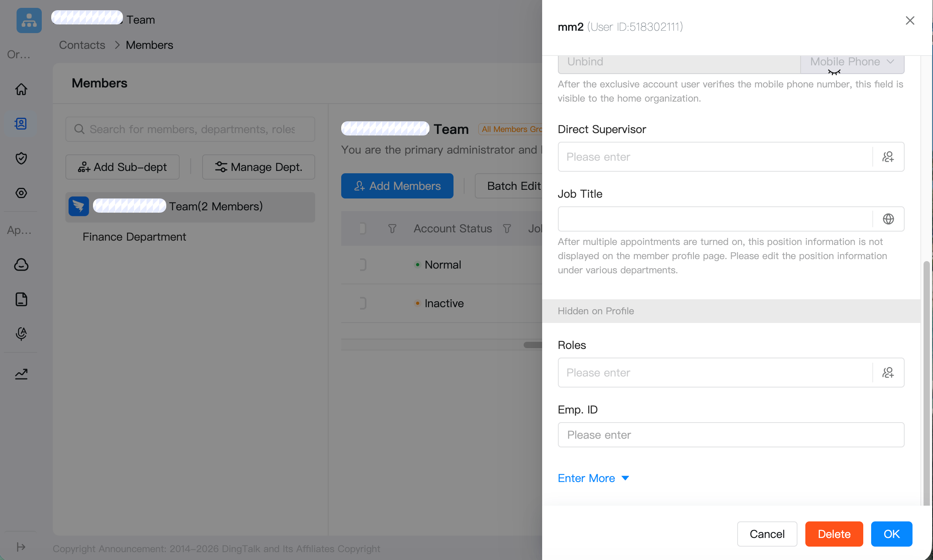933x560 pixels.
Task: Click the Emp. ID input field
Action: coord(731,435)
